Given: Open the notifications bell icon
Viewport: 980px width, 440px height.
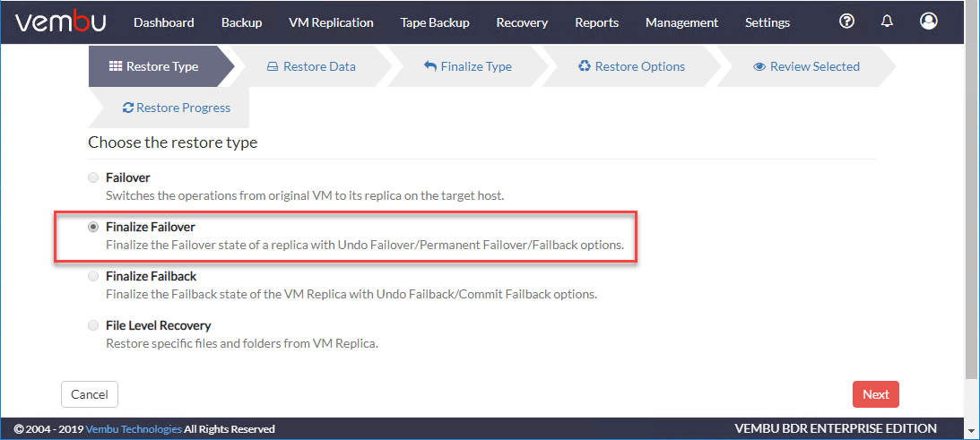Looking at the screenshot, I should [x=887, y=22].
